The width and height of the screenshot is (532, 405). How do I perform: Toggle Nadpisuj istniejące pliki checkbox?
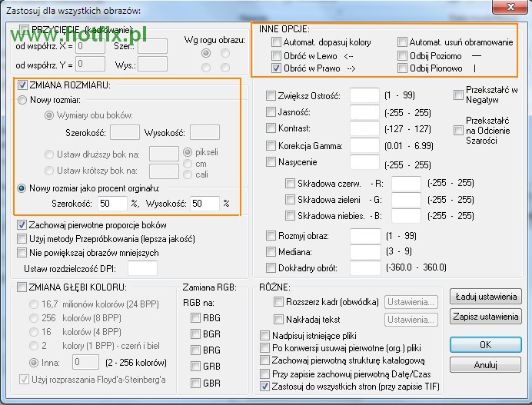pyautogui.click(x=265, y=335)
